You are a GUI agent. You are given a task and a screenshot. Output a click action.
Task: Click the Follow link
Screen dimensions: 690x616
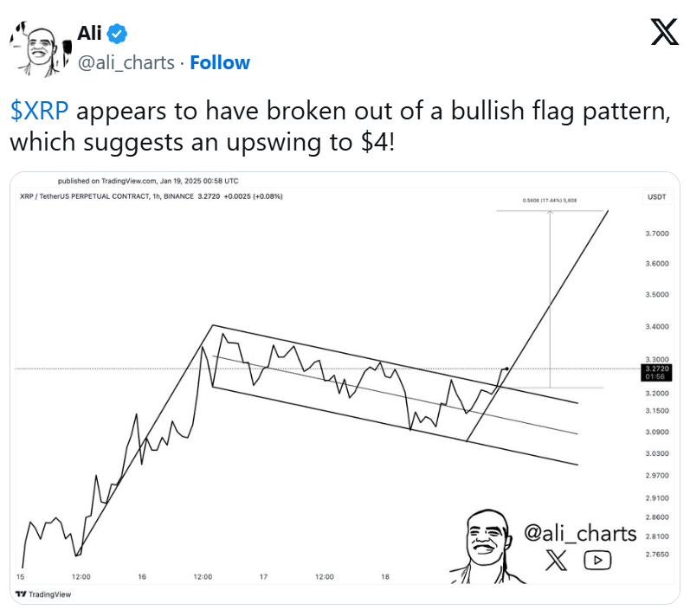(220, 63)
